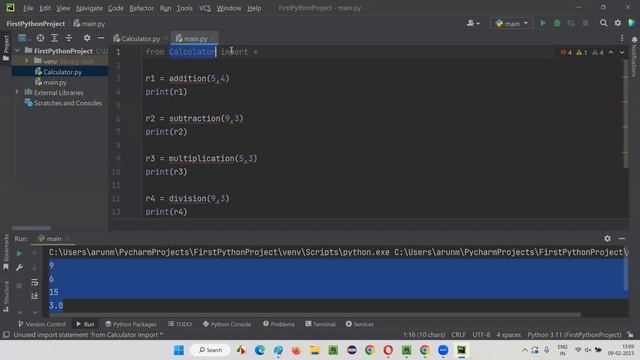This screenshot has width=640, height=360.
Task: Click the errors count indicator
Action: (x=566, y=52)
